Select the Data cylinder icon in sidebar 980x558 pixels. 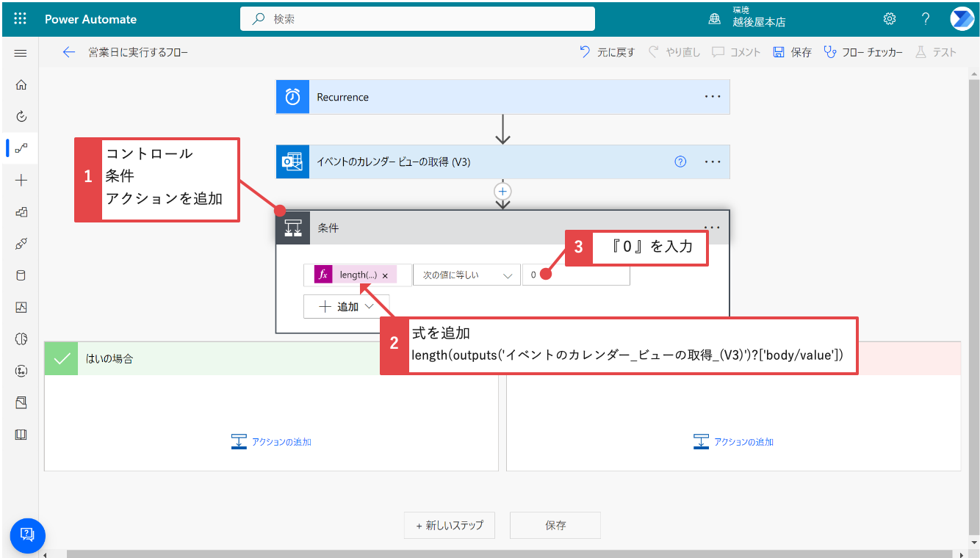pos(21,275)
